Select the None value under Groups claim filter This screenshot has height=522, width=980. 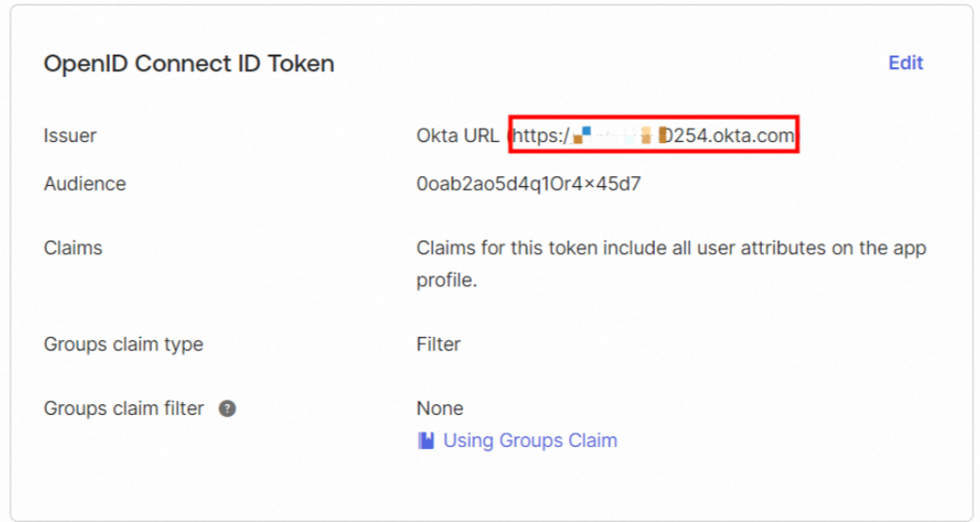440,408
